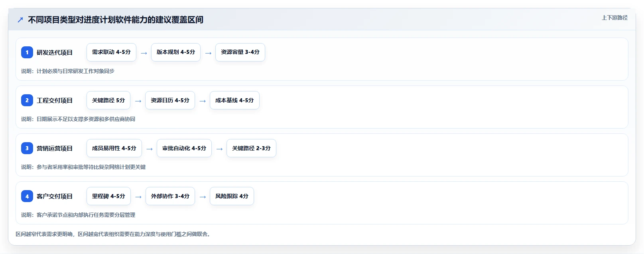This screenshot has height=254, width=644.
Task: Click the 关键路径 5分 chip
Action: (108, 100)
